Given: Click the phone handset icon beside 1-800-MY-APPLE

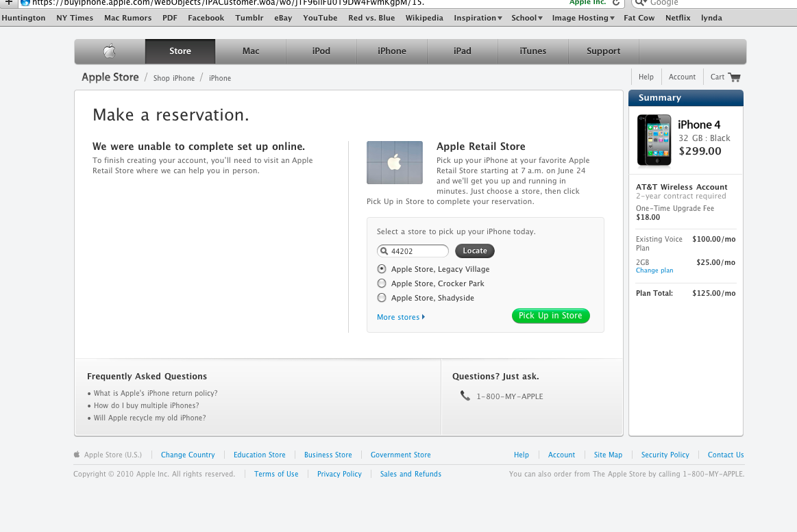Looking at the screenshot, I should click(465, 396).
